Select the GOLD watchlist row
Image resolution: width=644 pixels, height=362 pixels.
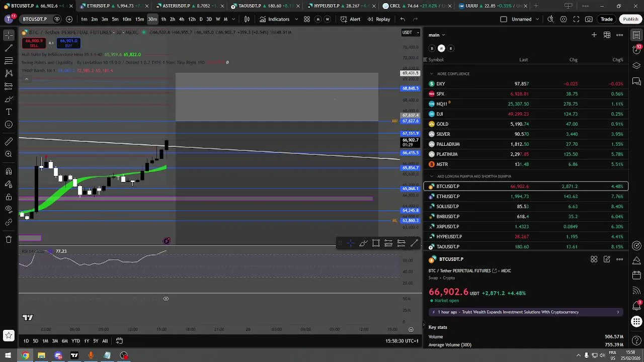pyautogui.click(x=526, y=124)
